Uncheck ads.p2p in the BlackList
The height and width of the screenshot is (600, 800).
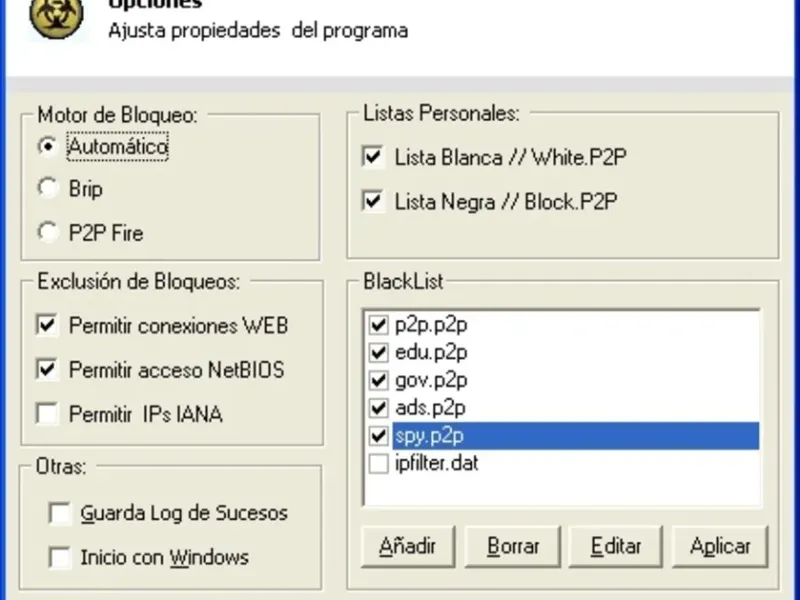point(378,408)
